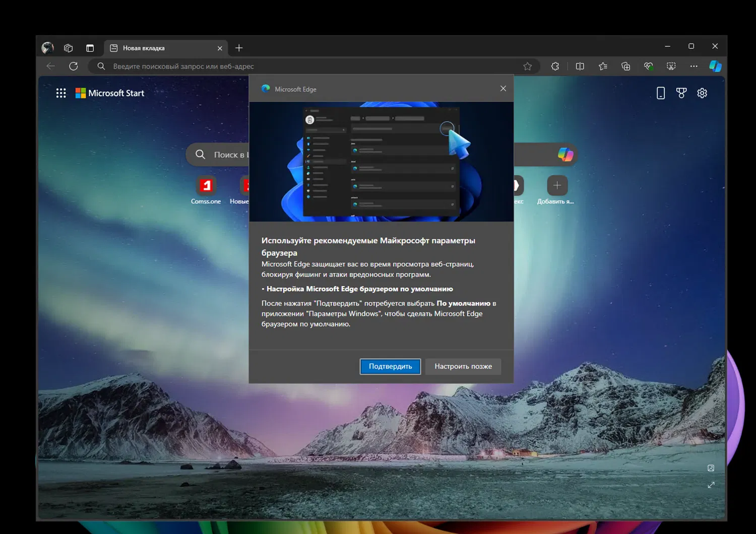Open the Workspaces icon in title bar
Image resolution: width=756 pixels, height=534 pixels.
coord(69,48)
